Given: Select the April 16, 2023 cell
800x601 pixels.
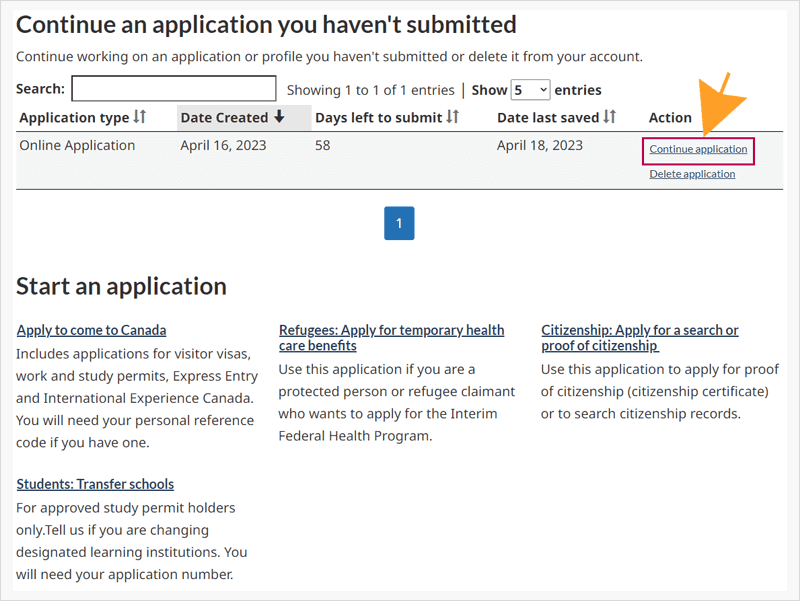Looking at the screenshot, I should click(223, 145).
